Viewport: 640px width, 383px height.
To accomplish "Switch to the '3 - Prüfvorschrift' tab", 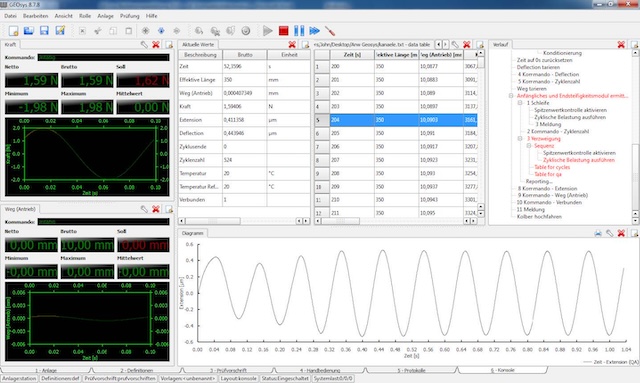I will tap(228, 370).
